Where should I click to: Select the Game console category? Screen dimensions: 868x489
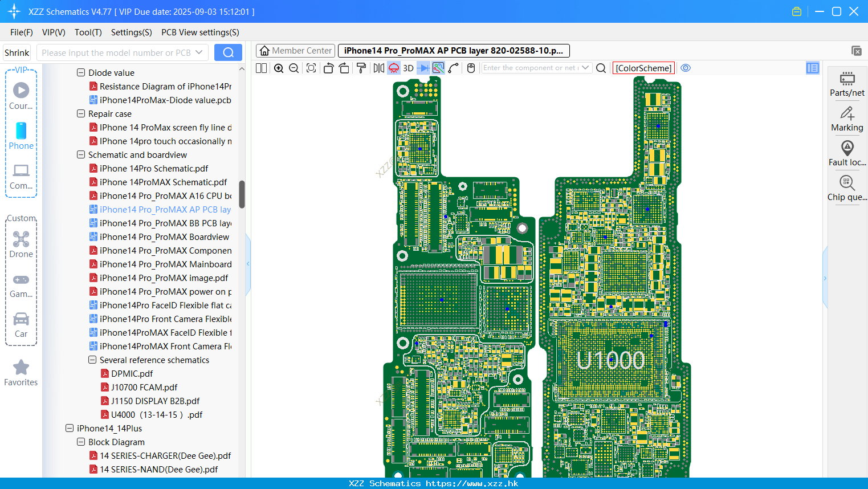click(21, 285)
